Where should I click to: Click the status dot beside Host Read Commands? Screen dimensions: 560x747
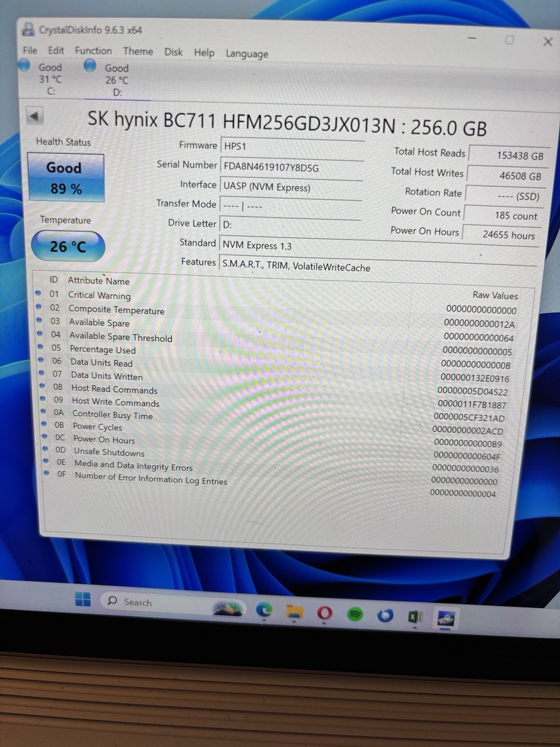[x=42, y=386]
